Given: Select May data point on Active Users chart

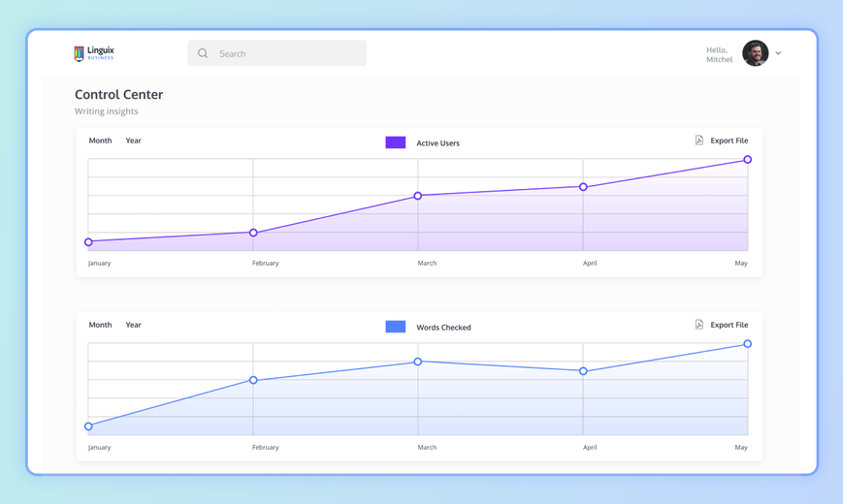Looking at the screenshot, I should point(747,160).
